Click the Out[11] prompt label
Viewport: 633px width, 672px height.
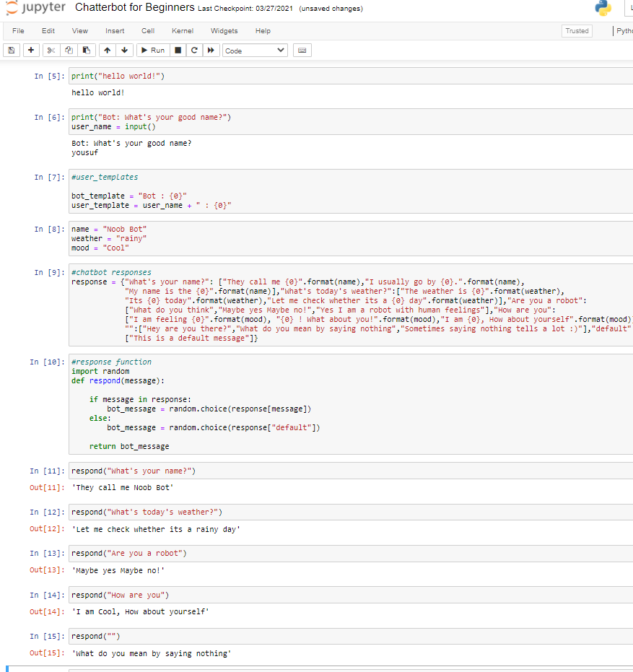(47, 487)
